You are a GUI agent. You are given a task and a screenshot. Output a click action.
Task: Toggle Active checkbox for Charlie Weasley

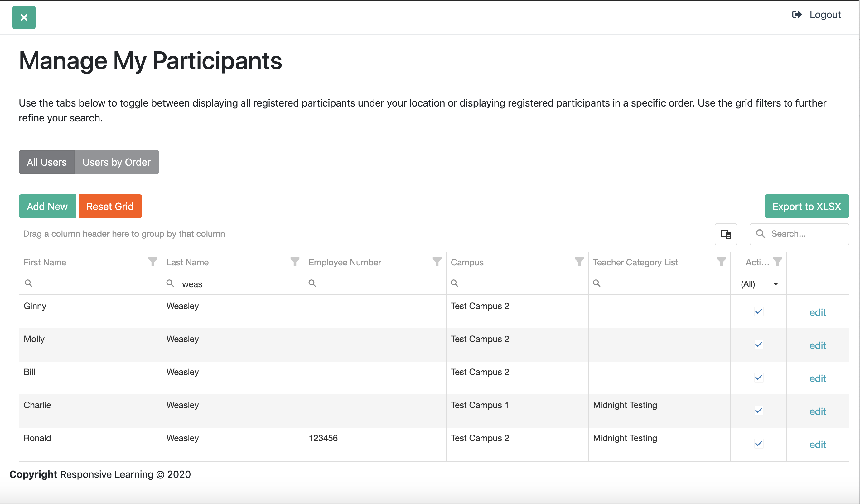[758, 411]
